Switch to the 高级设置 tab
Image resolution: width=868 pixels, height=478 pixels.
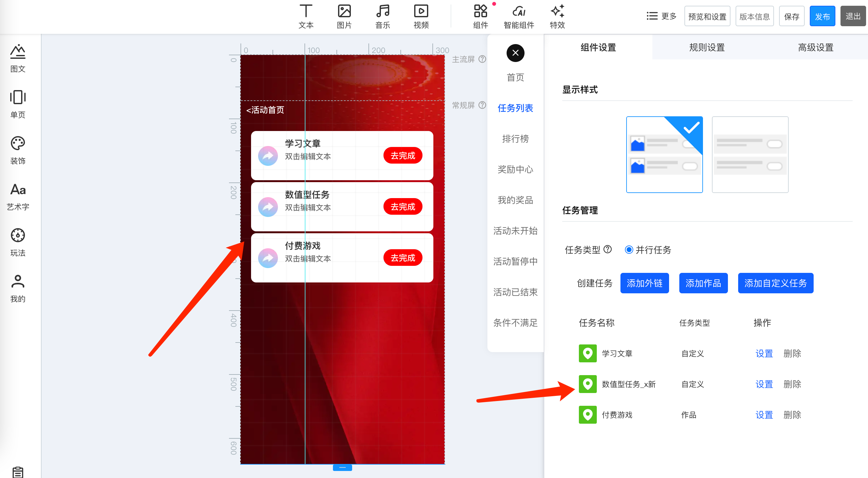click(815, 48)
